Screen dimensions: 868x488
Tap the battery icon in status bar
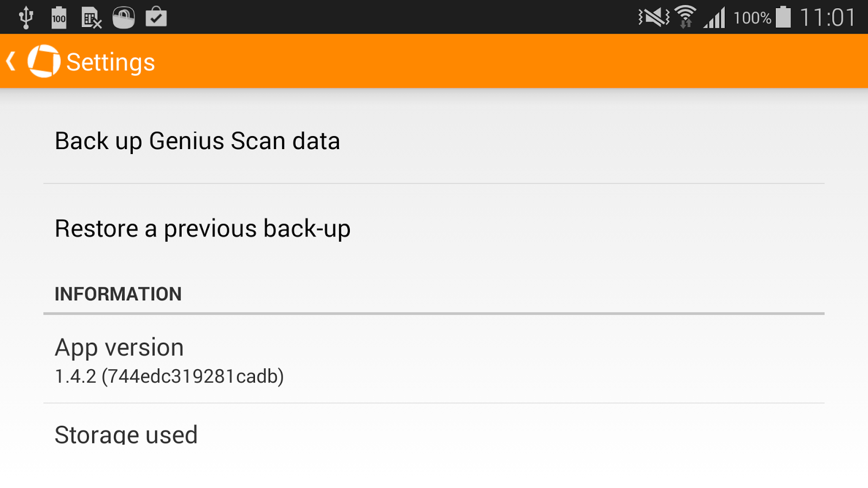coord(783,17)
